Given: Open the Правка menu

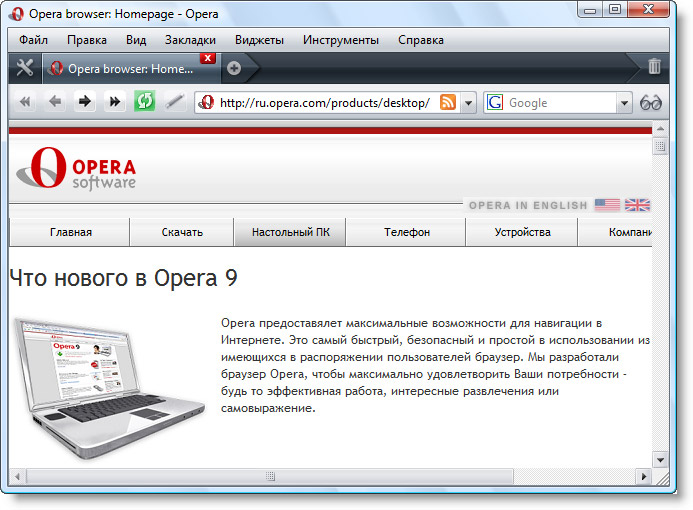Looking at the screenshot, I should [x=87, y=40].
